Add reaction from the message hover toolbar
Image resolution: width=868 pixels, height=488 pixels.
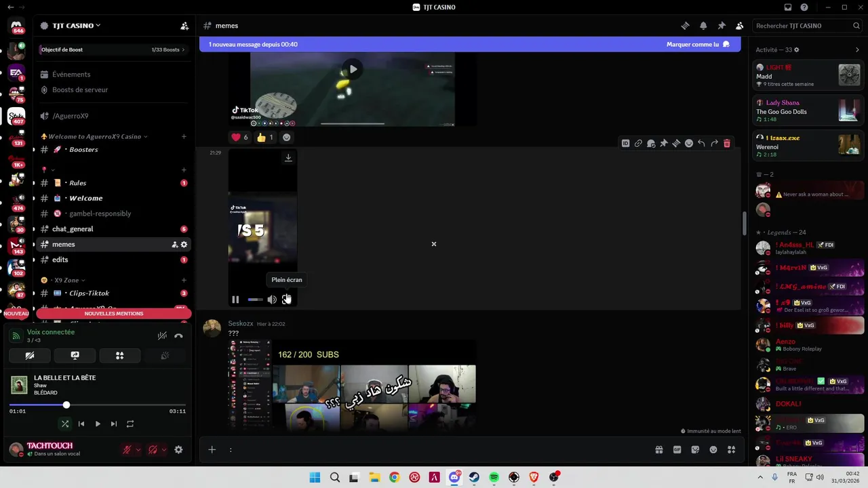[x=689, y=144]
